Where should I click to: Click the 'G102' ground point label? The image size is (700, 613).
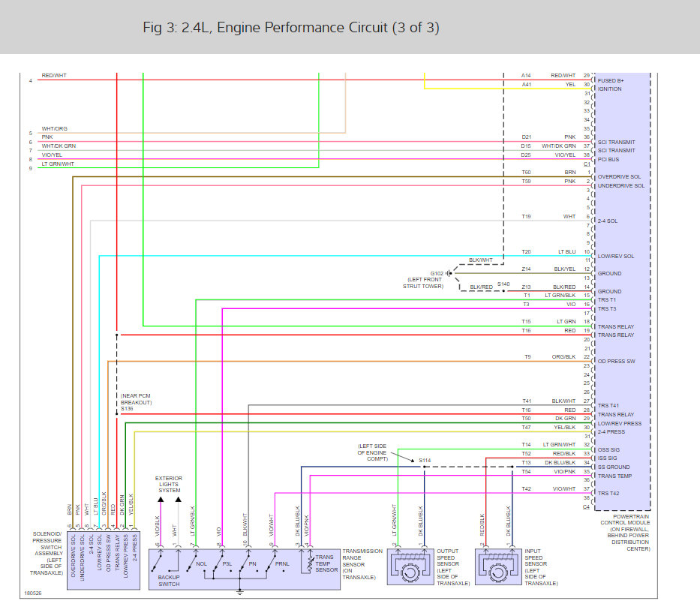coord(437,274)
